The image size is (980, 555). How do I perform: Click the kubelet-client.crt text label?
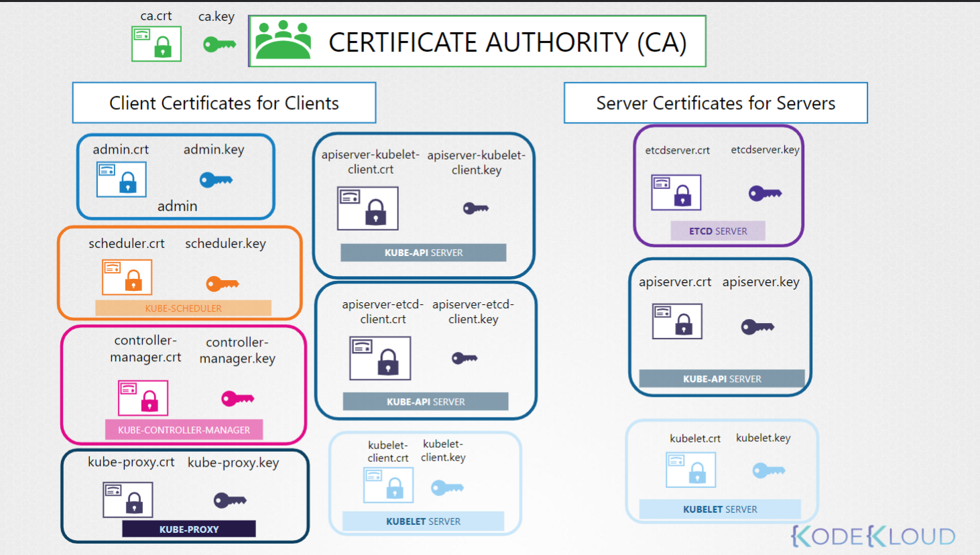click(388, 452)
